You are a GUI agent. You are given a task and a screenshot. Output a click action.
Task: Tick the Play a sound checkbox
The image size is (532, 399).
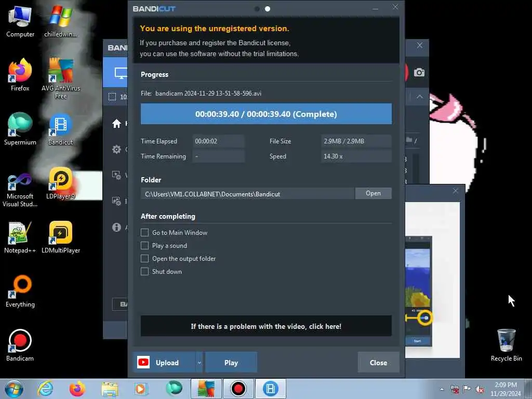click(144, 245)
